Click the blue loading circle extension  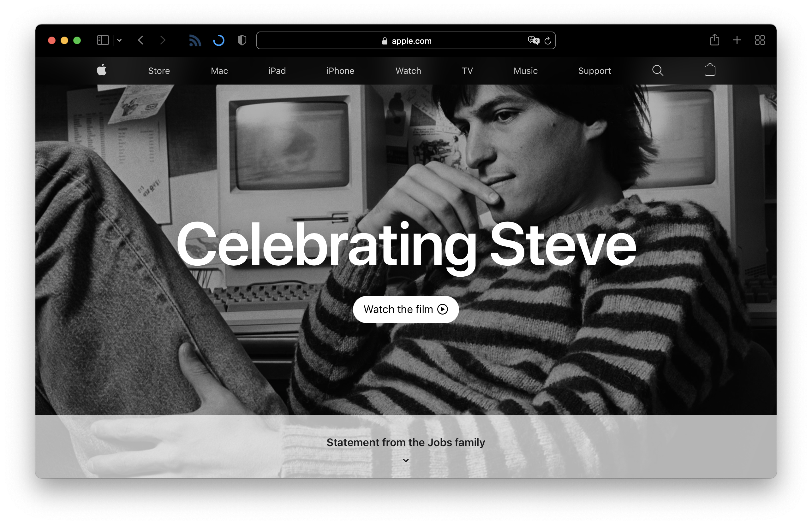coord(218,41)
